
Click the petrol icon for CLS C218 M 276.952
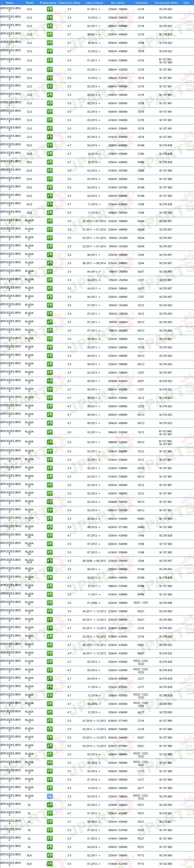pos(50,9)
